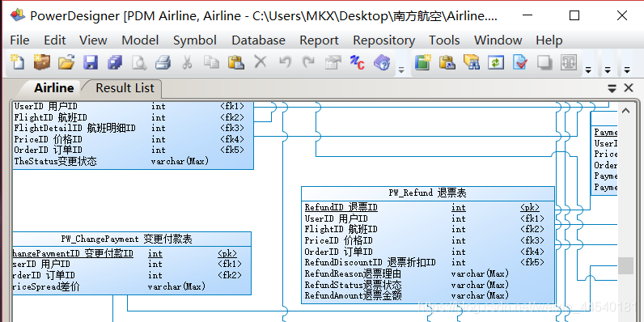Open the Tools menu
The height and width of the screenshot is (322, 644).
[444, 40]
